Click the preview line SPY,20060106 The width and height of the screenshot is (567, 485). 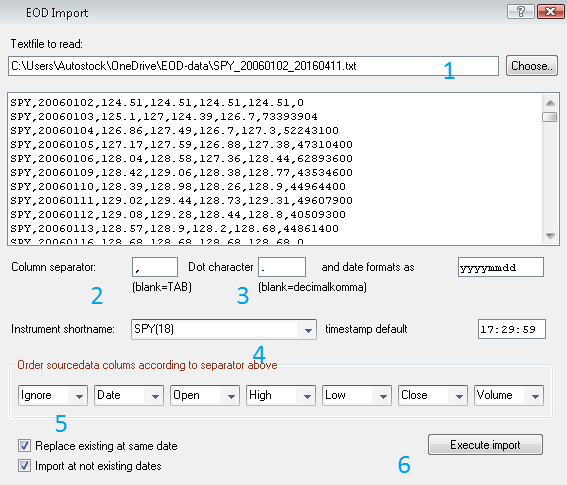pos(181,158)
